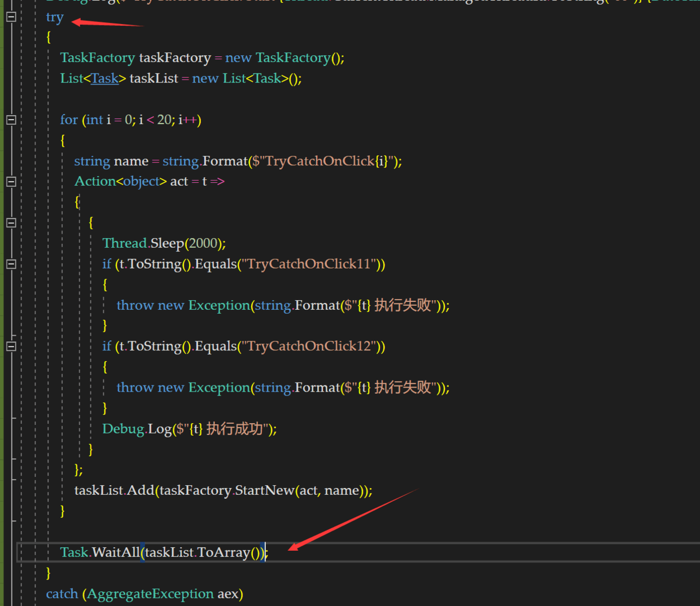Click the WaitAll method name
Image resolution: width=700 pixels, height=606 pixels.
pyautogui.click(x=116, y=552)
